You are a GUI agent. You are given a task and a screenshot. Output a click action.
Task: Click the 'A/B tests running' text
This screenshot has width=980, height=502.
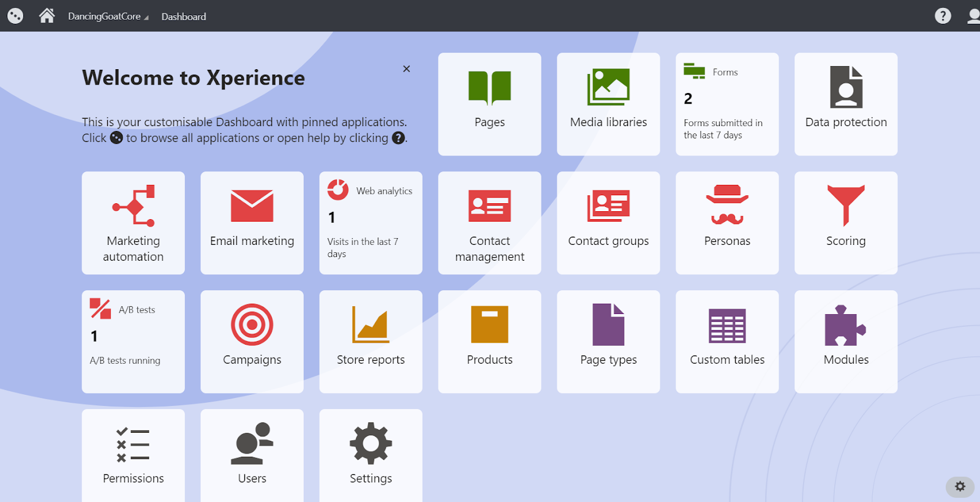point(125,361)
